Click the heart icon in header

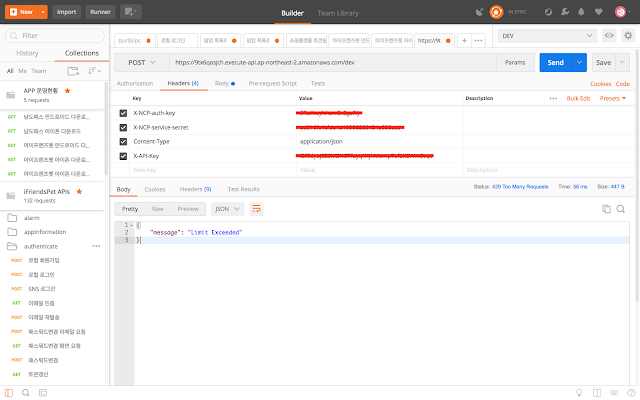click(598, 12)
